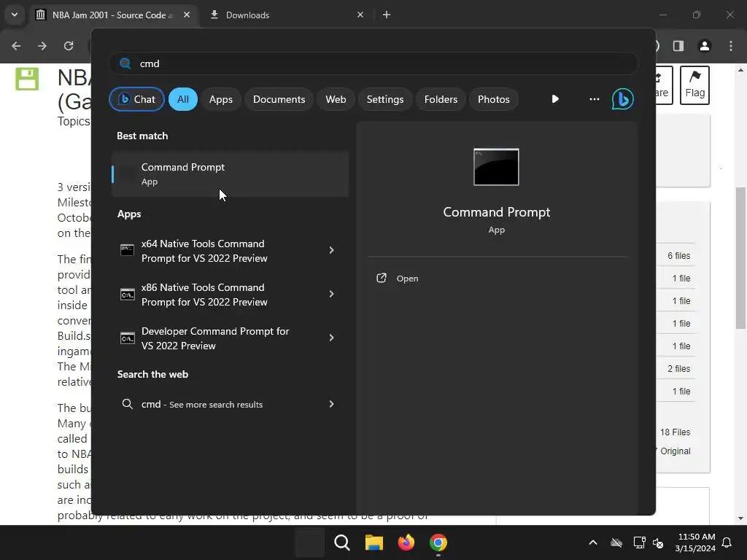Switch to the Photos search filter
Image resolution: width=747 pixels, height=560 pixels.
pos(494,99)
